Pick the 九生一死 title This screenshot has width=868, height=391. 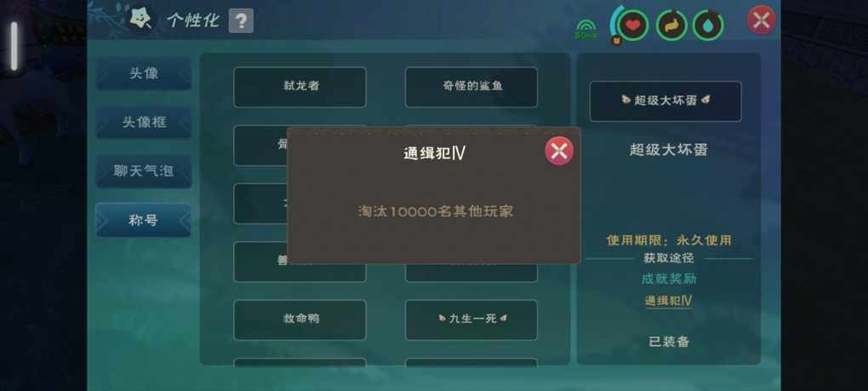(471, 319)
